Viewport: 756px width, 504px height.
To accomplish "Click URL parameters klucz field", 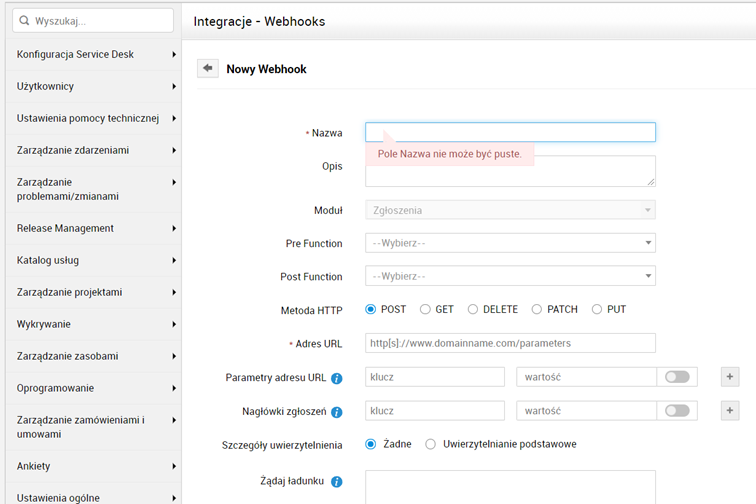I will (x=435, y=377).
